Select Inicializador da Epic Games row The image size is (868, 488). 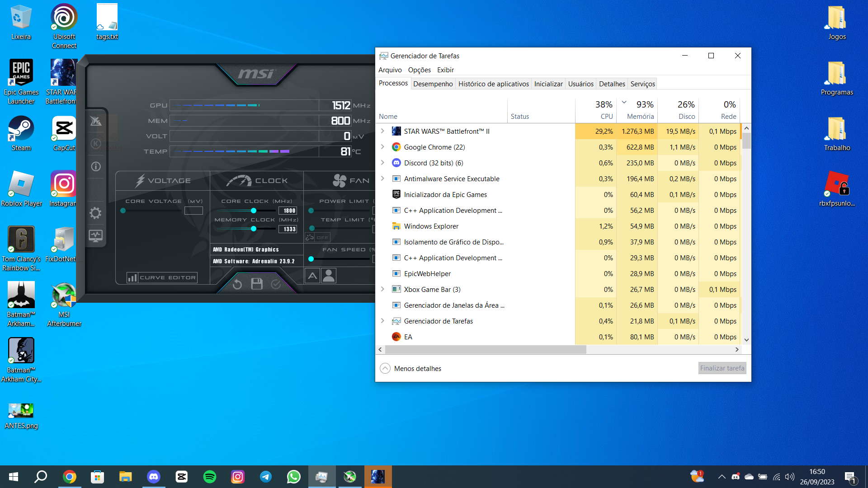click(x=558, y=194)
